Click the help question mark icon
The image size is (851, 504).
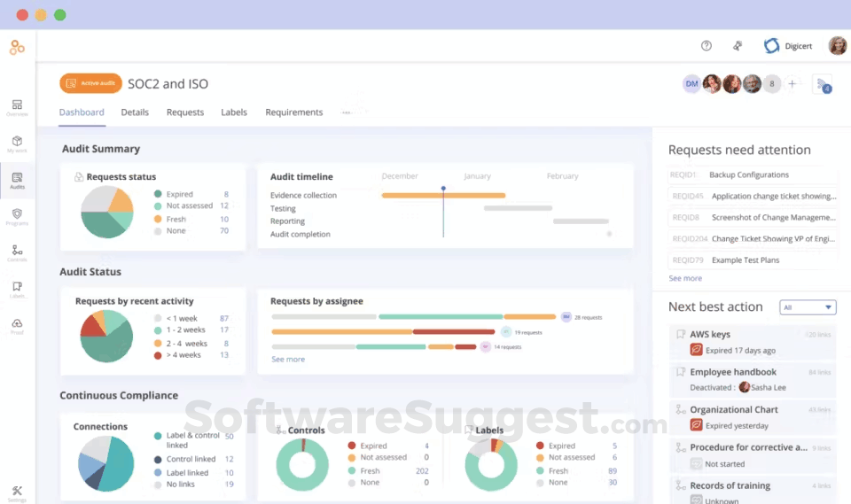pyautogui.click(x=707, y=46)
